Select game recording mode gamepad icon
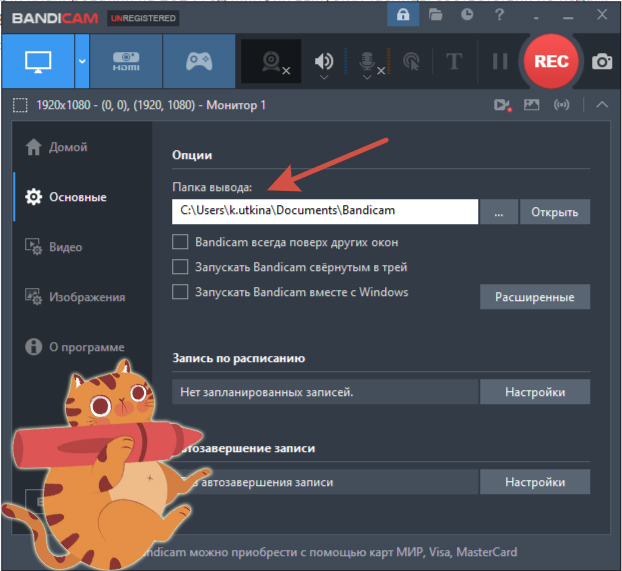Viewport: 622px width, 571px height. click(199, 61)
